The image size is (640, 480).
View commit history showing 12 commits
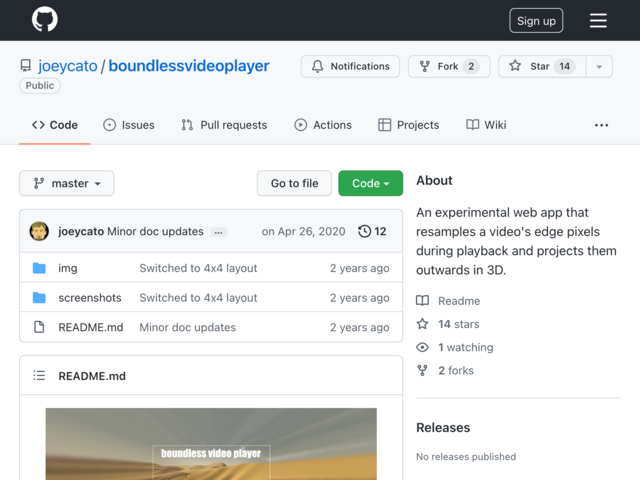point(372,231)
